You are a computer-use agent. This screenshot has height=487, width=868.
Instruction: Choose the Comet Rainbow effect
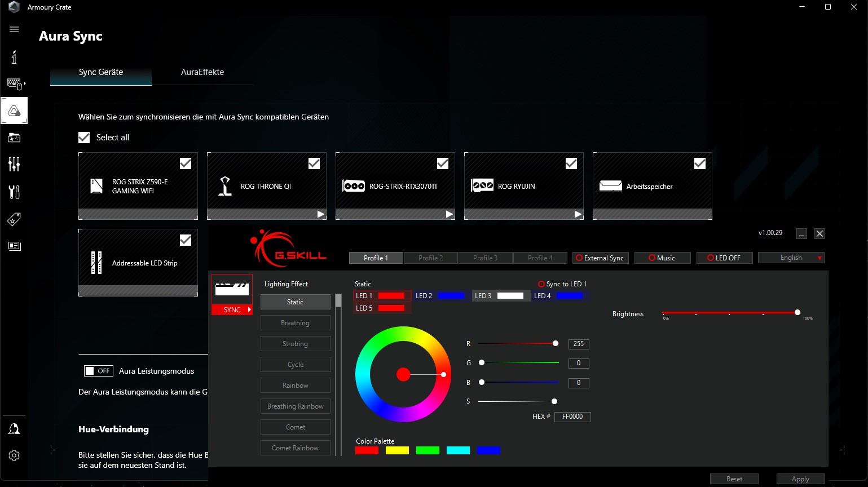pos(295,448)
